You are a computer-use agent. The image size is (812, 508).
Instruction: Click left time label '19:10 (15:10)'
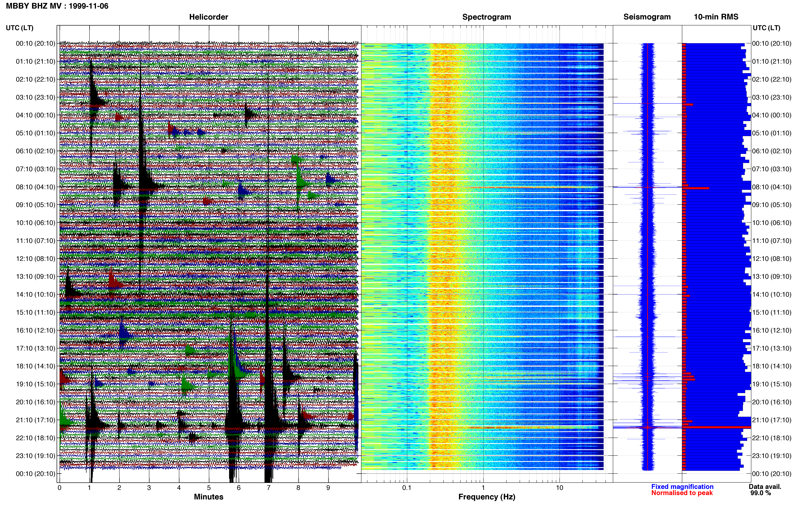[x=36, y=384]
